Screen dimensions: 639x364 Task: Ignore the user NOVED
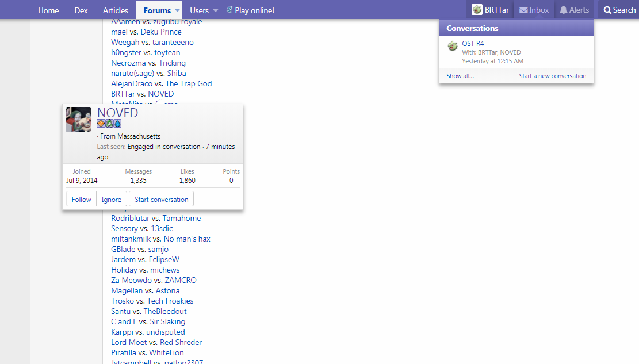(x=111, y=200)
